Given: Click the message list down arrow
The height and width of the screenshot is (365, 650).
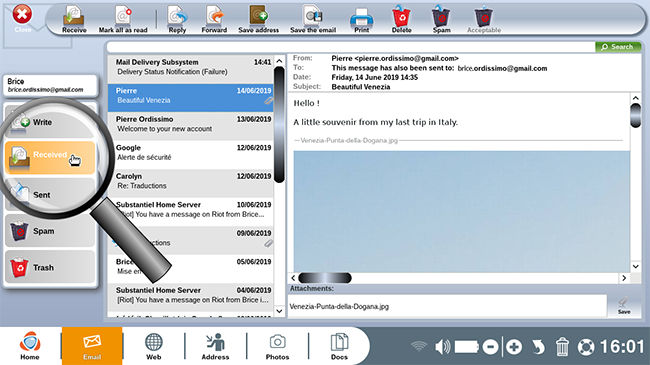Looking at the screenshot, I should pyautogui.click(x=279, y=311).
